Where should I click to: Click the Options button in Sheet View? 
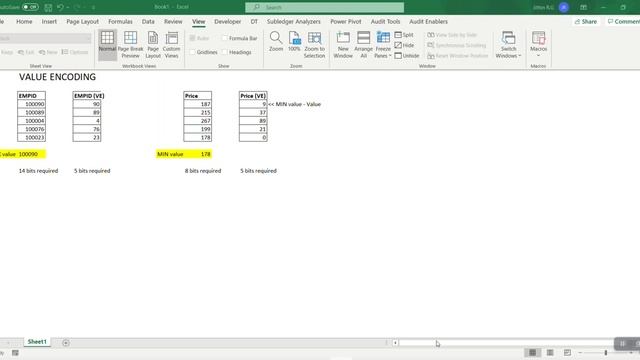75,52
